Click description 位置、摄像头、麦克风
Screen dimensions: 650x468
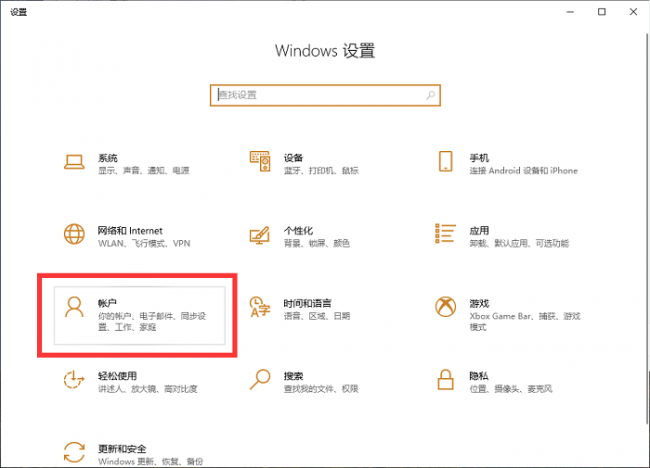point(511,389)
